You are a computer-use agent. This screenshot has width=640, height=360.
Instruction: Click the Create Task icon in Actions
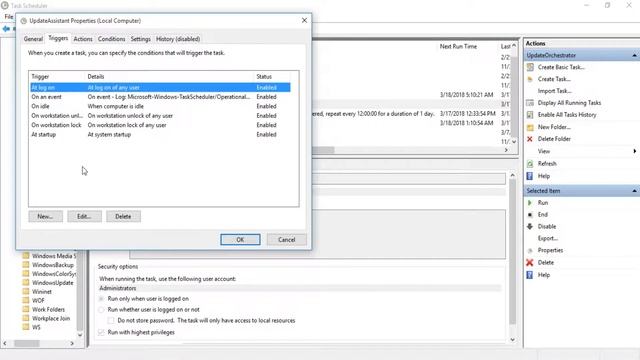pyautogui.click(x=530, y=79)
